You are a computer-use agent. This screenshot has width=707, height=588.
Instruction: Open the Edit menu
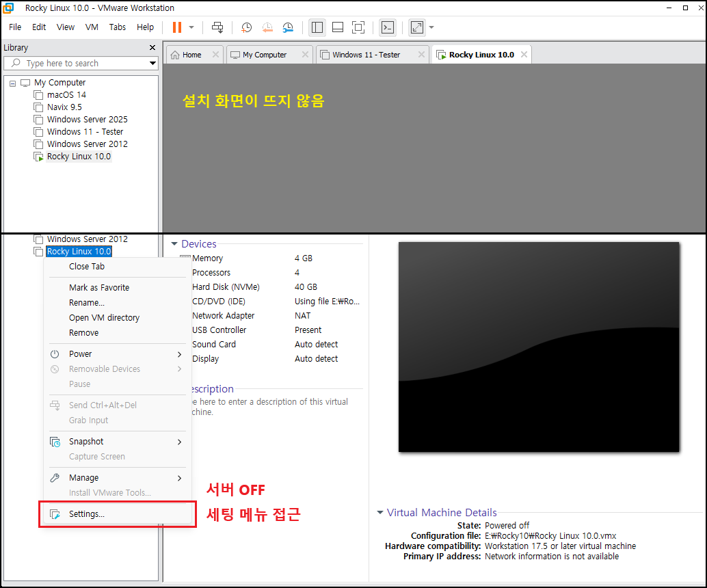click(39, 27)
